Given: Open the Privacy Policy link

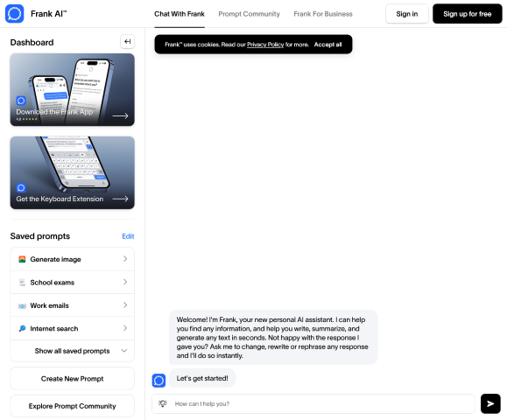Looking at the screenshot, I should [x=265, y=45].
